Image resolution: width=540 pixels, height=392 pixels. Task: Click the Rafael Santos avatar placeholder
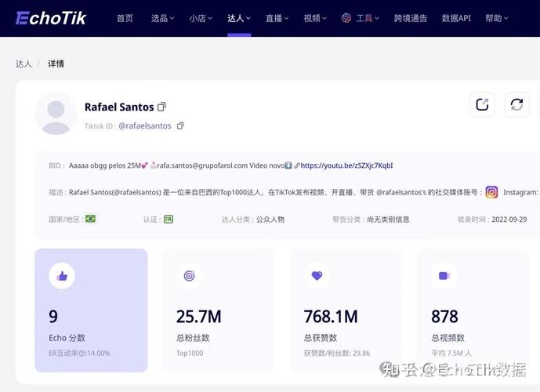click(x=56, y=114)
